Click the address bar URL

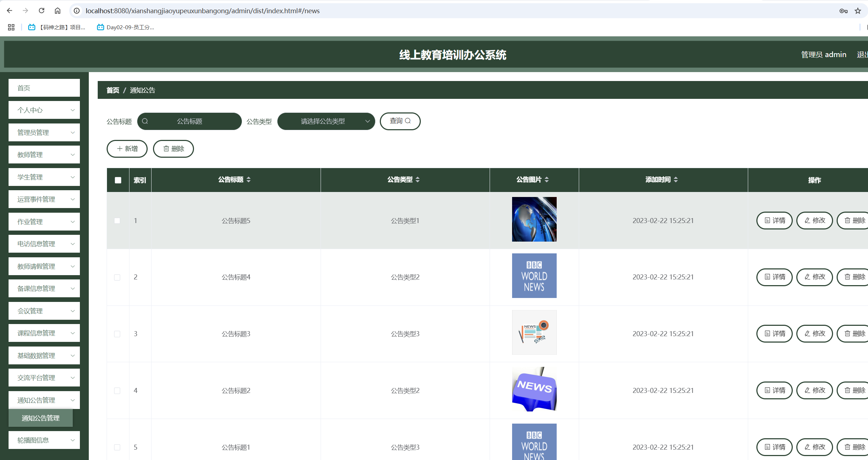pos(203,11)
